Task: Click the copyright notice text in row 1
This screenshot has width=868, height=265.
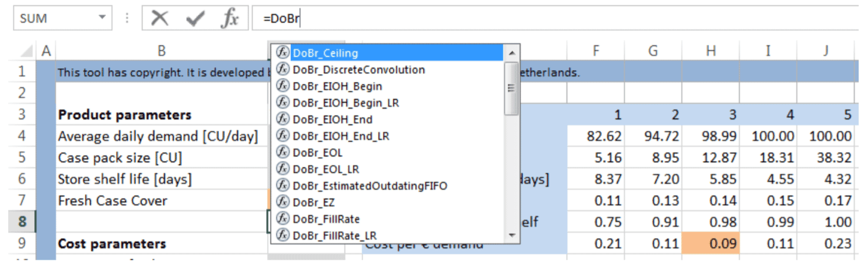Action: tap(163, 73)
